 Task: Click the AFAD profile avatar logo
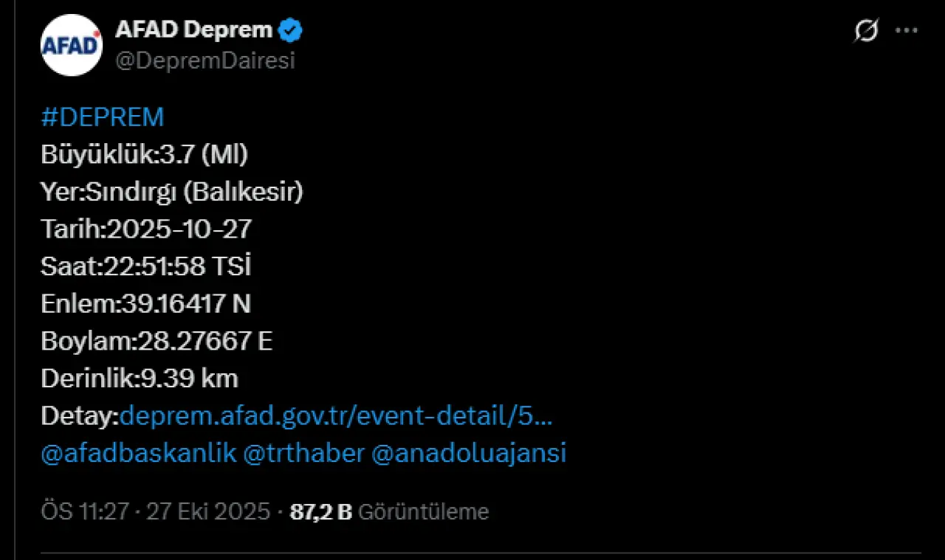(x=72, y=45)
